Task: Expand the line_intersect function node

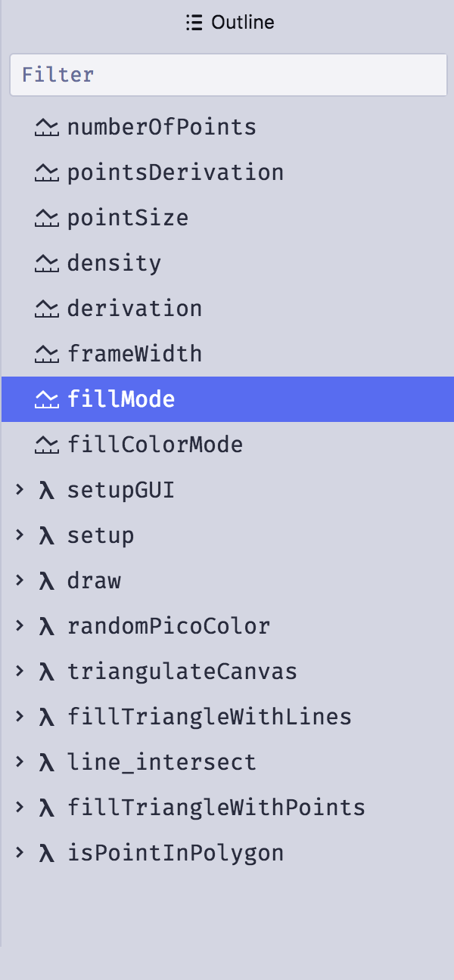Action: click(20, 762)
